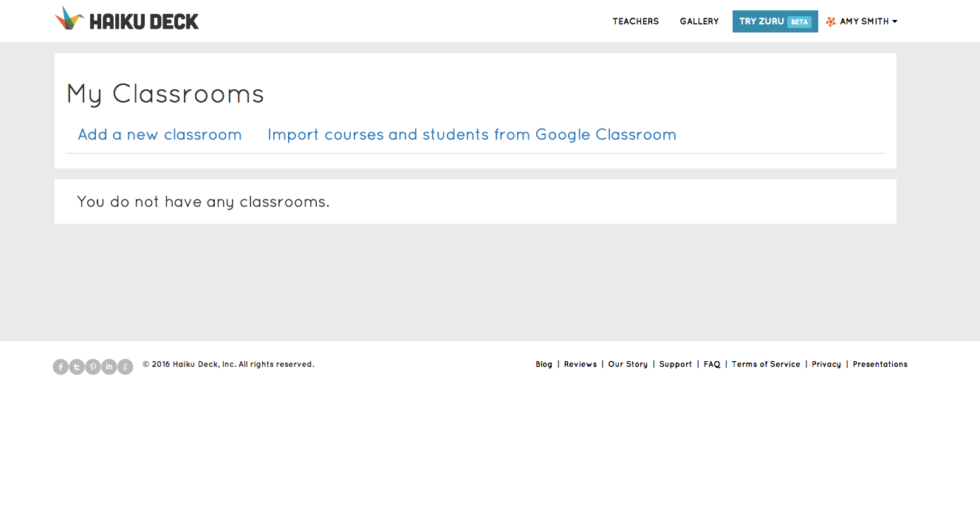Image resolution: width=980 pixels, height=525 pixels.
Task: Open the Blog footer link
Action: pos(544,364)
